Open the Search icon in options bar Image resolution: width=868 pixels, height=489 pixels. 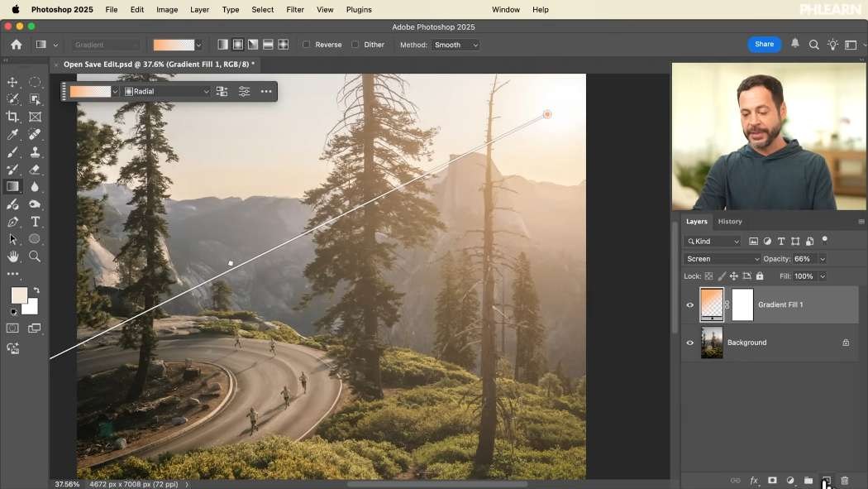click(x=813, y=45)
